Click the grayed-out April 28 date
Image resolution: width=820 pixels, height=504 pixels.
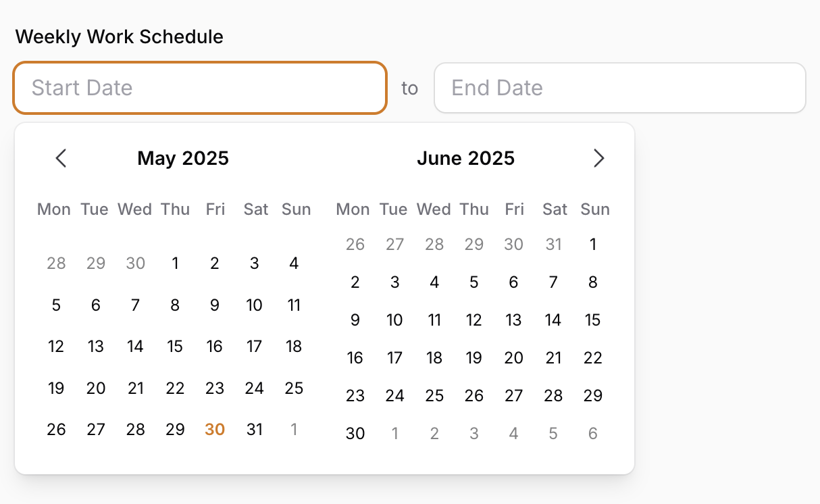[x=56, y=263]
